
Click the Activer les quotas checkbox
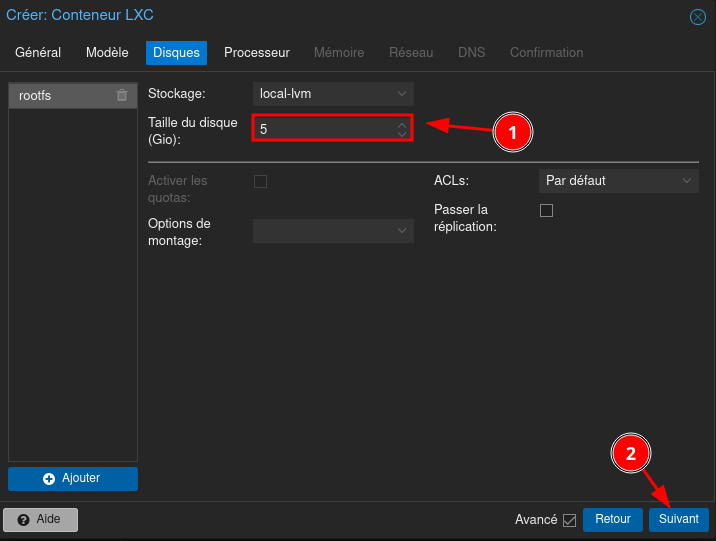(260, 181)
